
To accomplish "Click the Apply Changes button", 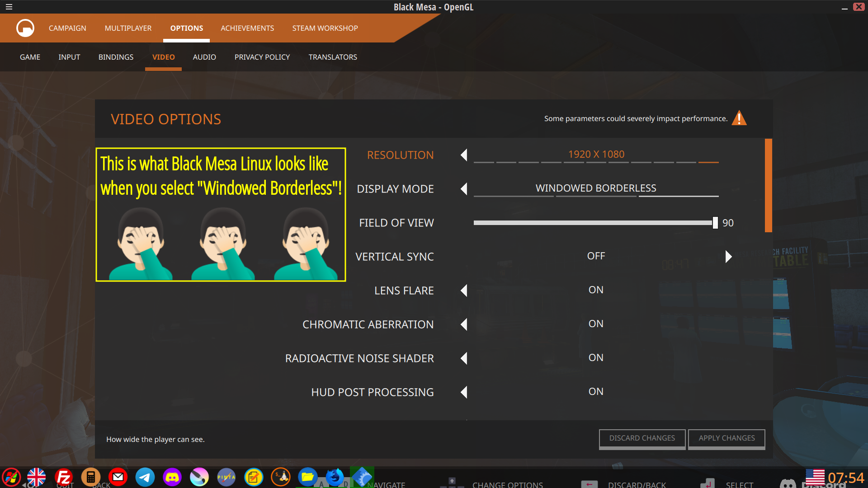I will click(726, 438).
